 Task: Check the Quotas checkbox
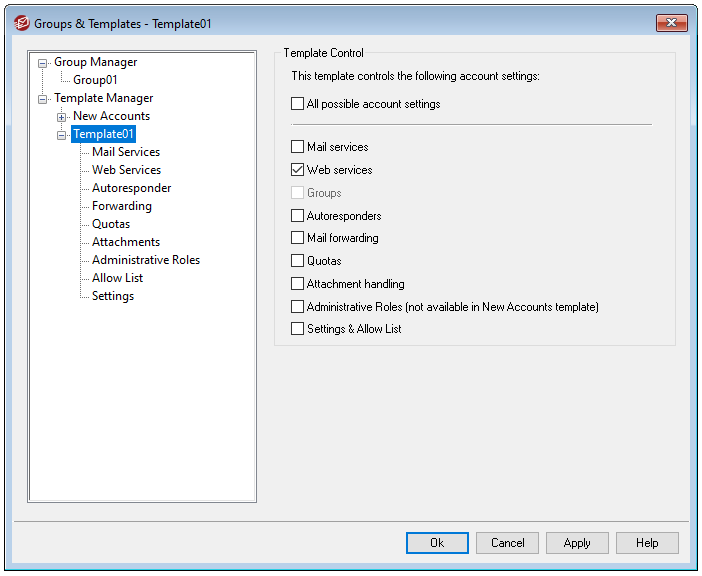tap(297, 260)
